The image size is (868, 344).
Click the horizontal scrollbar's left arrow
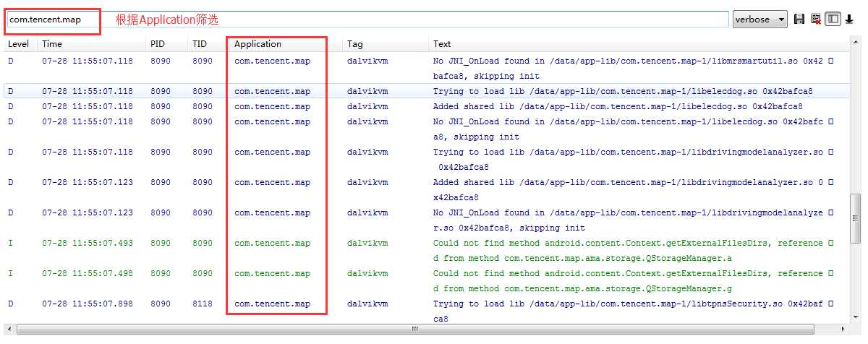coord(9,330)
